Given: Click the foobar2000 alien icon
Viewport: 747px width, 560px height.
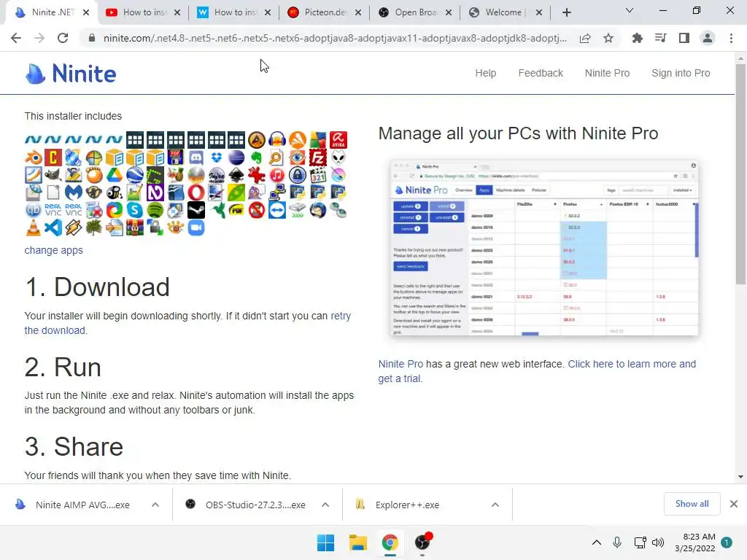Looking at the screenshot, I should click(338, 157).
